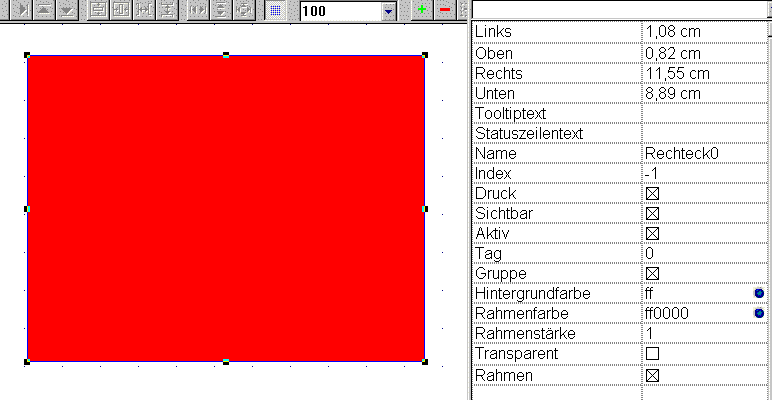Click the align top edges icon

click(43, 9)
